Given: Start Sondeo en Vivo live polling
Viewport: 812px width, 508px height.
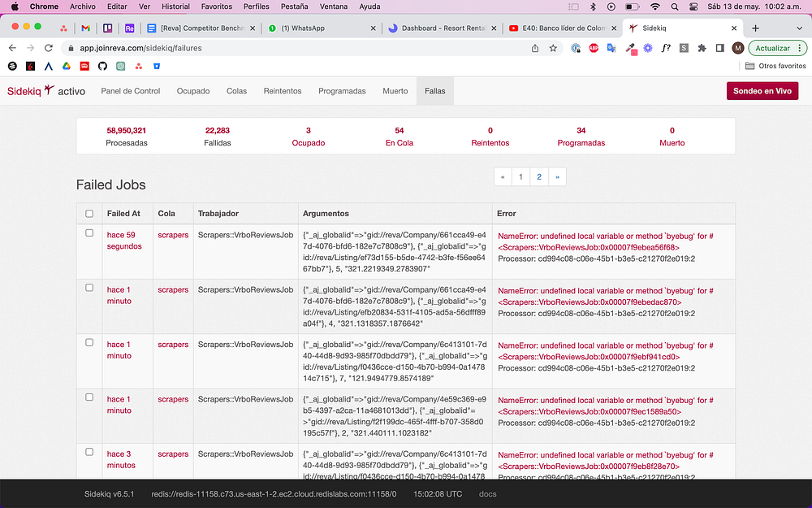Looking at the screenshot, I should coord(762,91).
